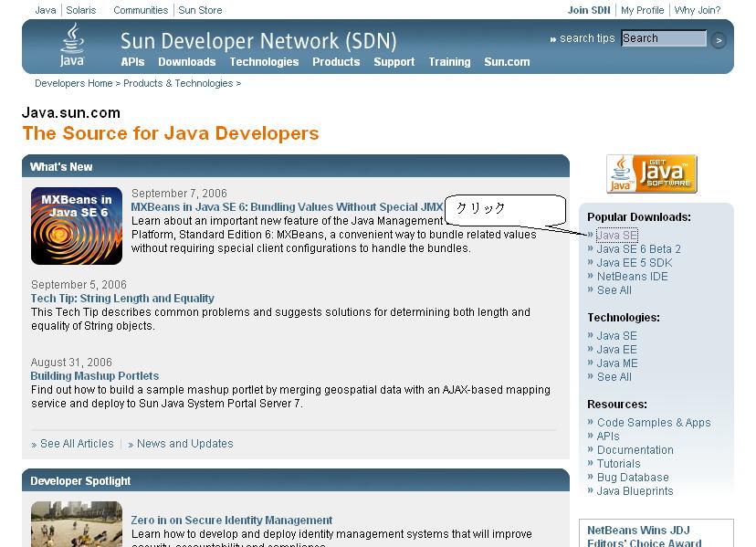Click the 'Resources:' sidebar heading
The height and width of the screenshot is (547, 756).
coord(617,405)
